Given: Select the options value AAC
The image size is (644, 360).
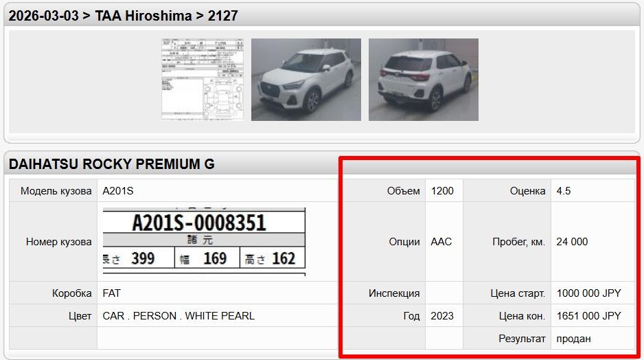Looking at the screenshot, I should (x=441, y=242).
